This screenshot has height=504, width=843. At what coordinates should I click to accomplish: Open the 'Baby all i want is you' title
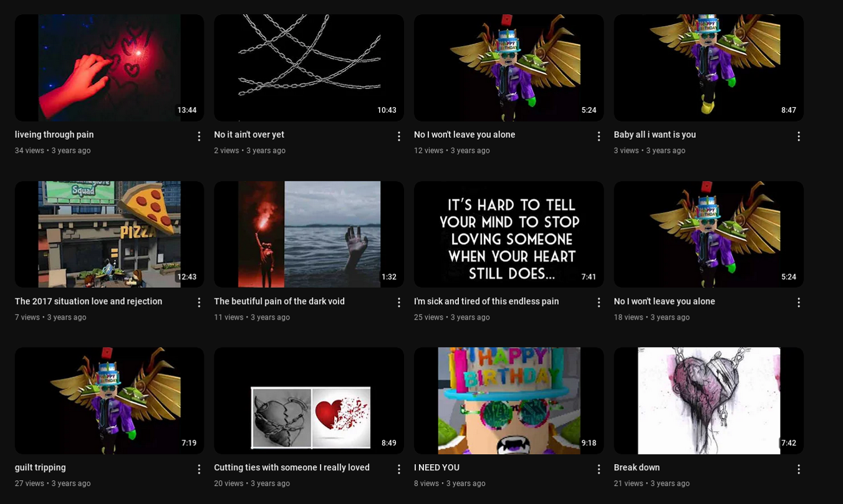(655, 135)
